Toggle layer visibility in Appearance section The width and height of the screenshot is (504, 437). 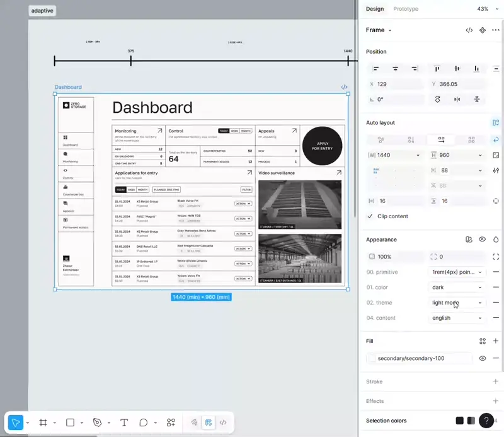[482, 240]
